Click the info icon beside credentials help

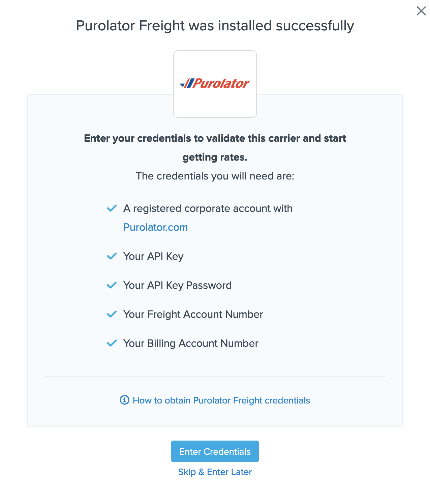click(x=124, y=400)
